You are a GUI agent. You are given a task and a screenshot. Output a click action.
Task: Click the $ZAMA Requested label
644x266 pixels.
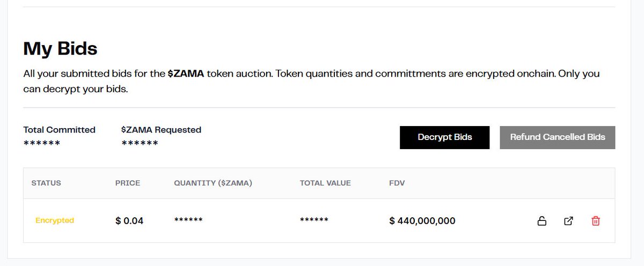tap(162, 130)
